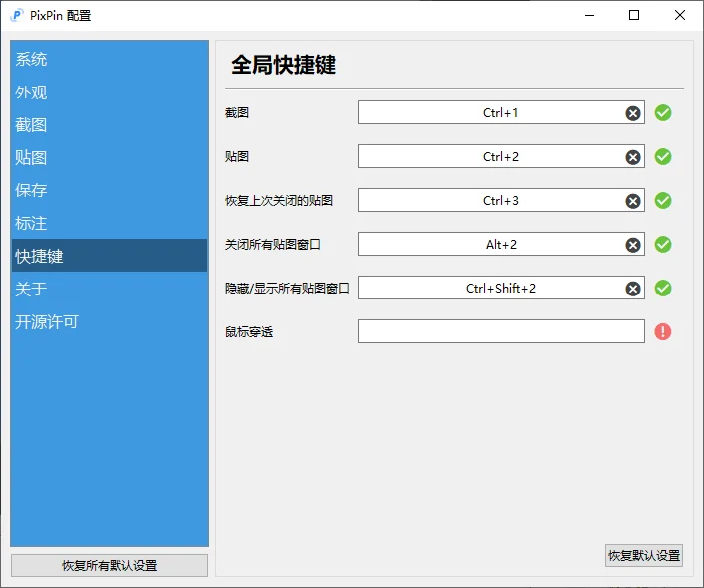Click the 恢复默认设置 button
The image size is (704, 588).
point(644,556)
